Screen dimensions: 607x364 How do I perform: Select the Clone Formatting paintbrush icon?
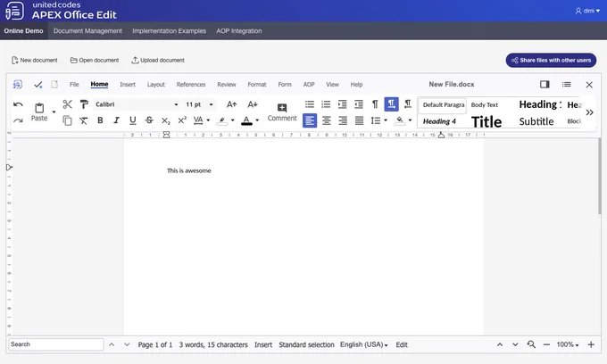(x=84, y=104)
